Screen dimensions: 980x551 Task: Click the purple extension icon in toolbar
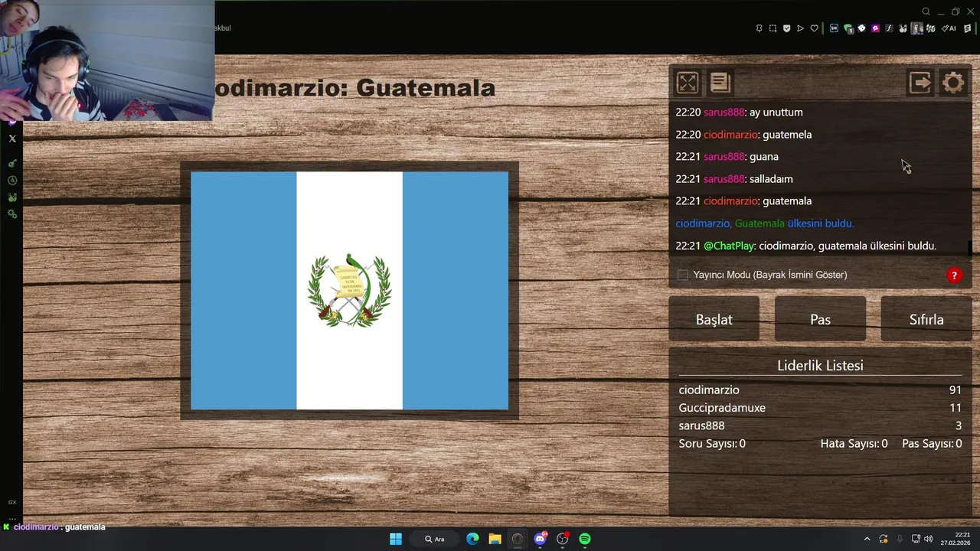[x=875, y=28]
